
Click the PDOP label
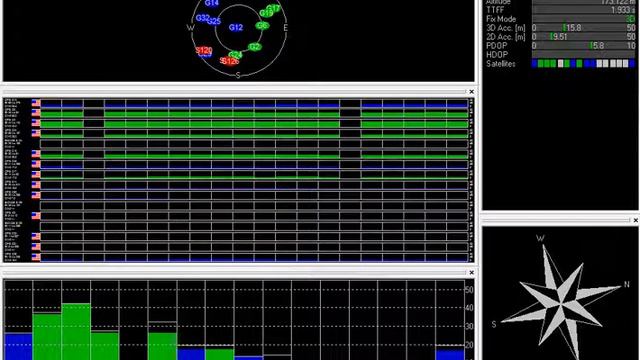coord(496,46)
